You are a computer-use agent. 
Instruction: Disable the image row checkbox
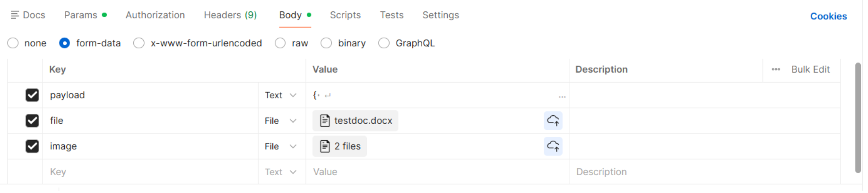click(x=32, y=146)
